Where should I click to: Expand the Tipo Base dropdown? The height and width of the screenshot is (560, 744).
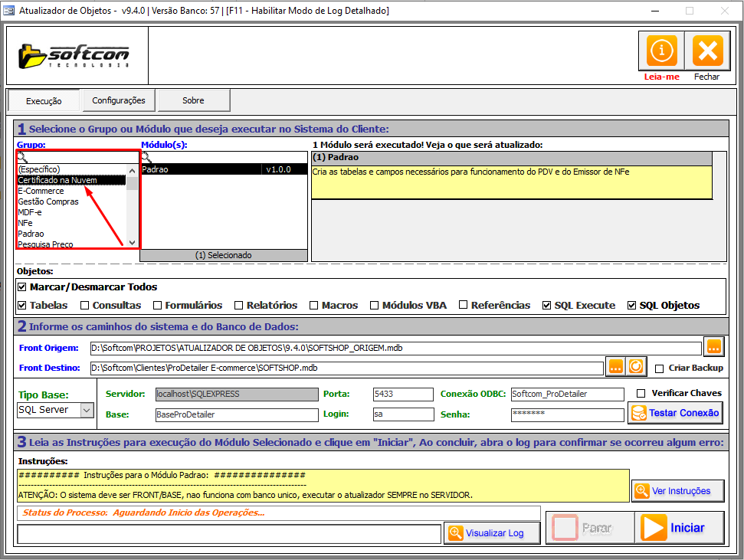tap(87, 410)
